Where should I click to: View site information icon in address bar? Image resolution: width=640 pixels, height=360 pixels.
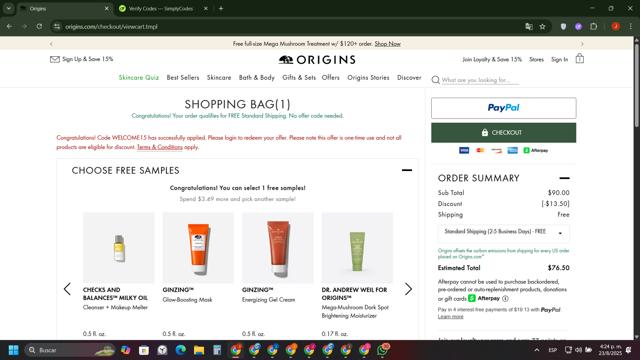coord(57,27)
